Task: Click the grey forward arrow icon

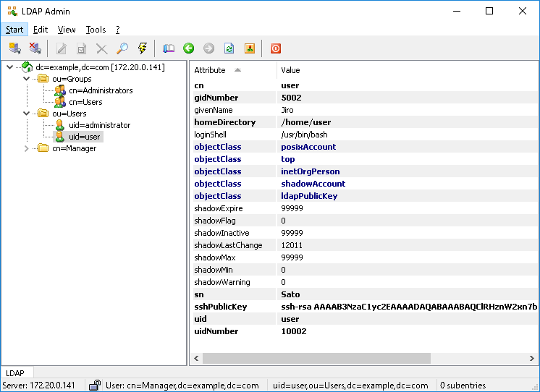Action: tap(208, 48)
